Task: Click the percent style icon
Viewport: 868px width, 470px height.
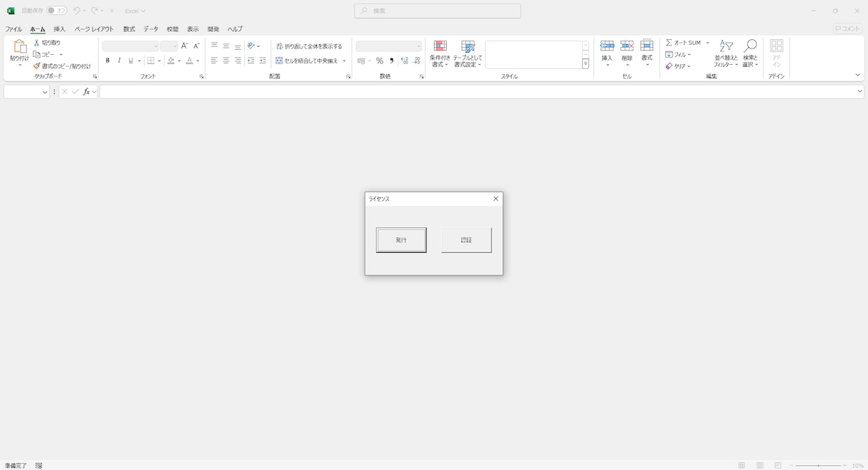Action: tap(380, 61)
